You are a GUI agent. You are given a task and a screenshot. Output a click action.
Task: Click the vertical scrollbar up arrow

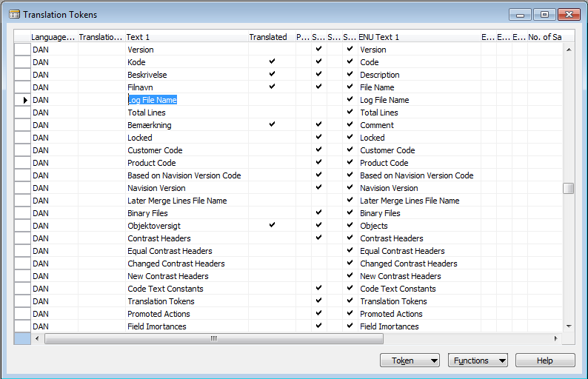tap(568, 50)
